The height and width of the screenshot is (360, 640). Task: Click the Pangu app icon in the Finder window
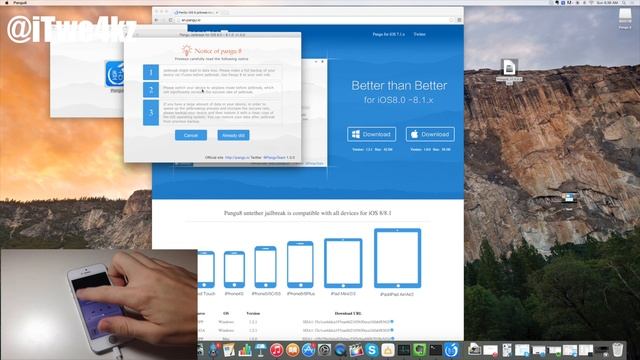click(x=115, y=74)
